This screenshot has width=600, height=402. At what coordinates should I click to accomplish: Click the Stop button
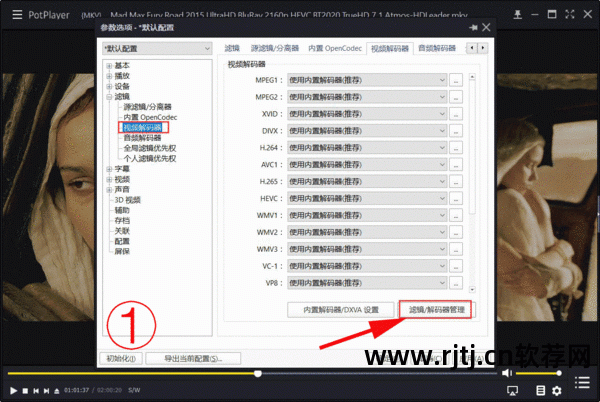click(25, 391)
